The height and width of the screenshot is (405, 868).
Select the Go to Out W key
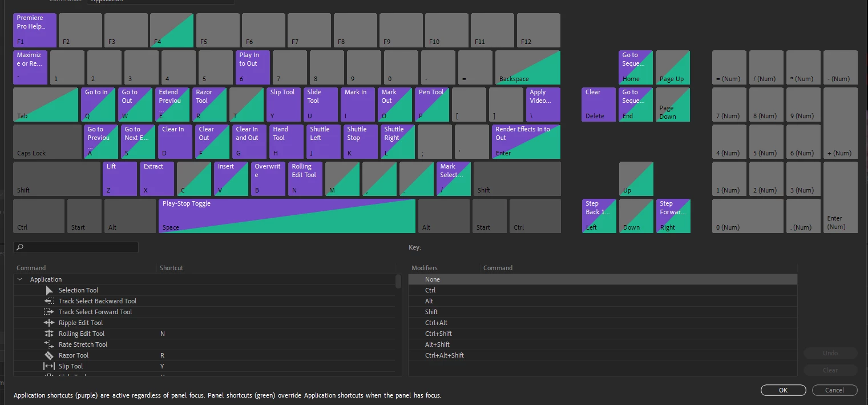pos(135,105)
